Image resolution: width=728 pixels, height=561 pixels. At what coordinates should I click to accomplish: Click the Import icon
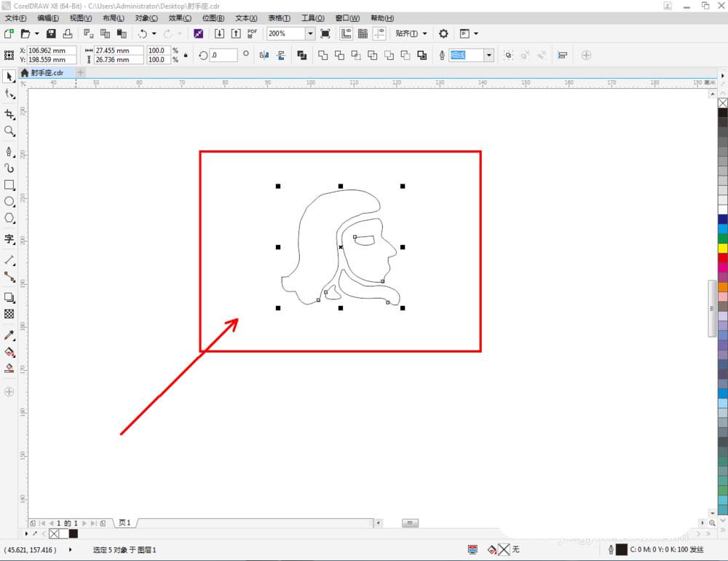coord(219,34)
